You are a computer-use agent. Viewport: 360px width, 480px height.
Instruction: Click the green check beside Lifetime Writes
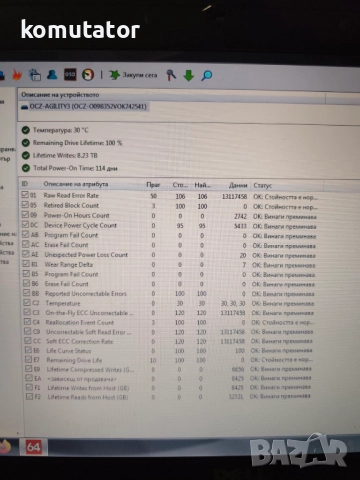(x=26, y=156)
